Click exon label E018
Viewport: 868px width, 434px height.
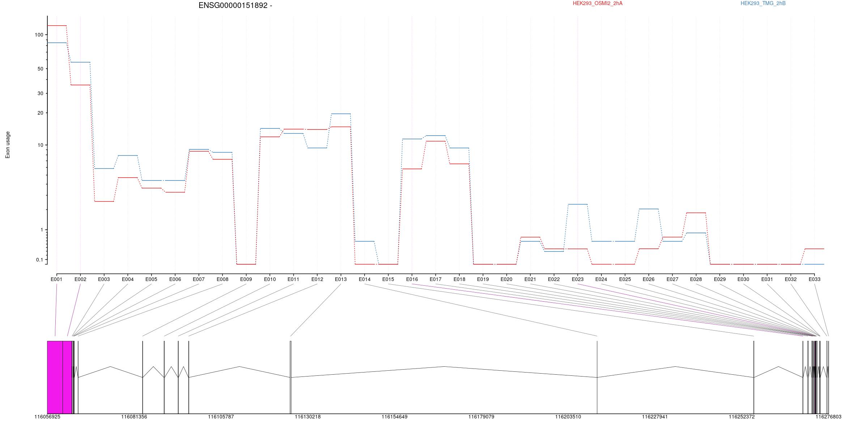459,279
